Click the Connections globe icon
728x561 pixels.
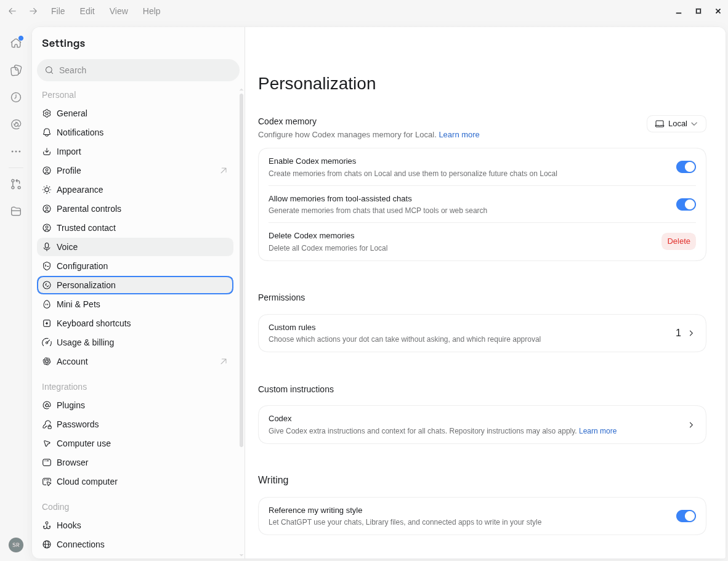point(47,544)
